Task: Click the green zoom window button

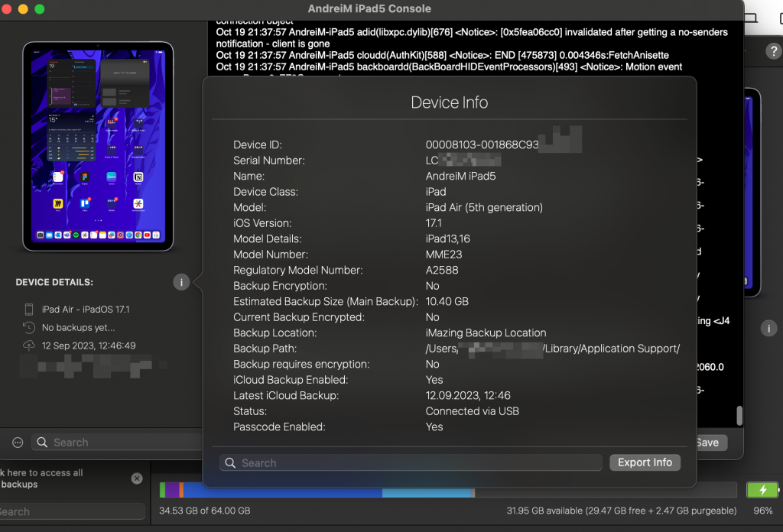Action: pos(40,9)
